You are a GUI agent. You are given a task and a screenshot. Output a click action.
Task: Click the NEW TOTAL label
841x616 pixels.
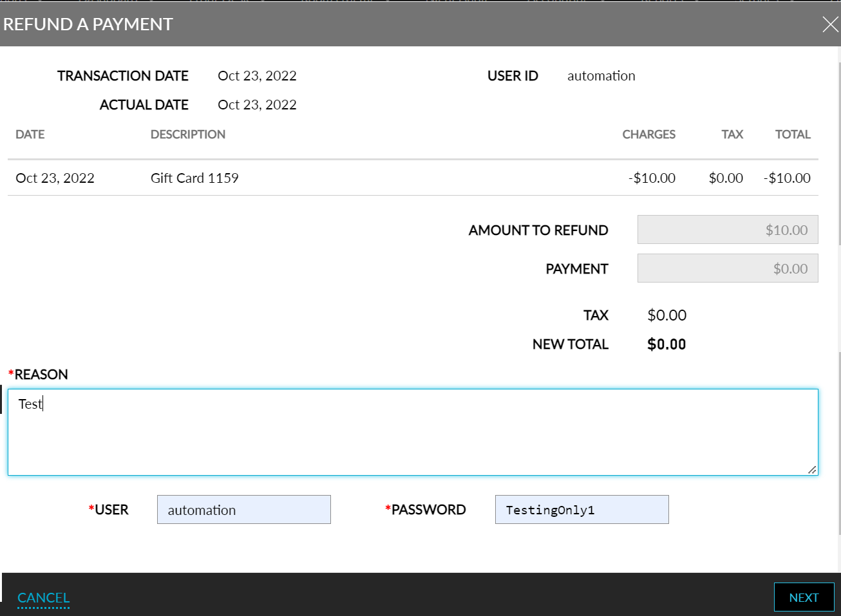(570, 344)
